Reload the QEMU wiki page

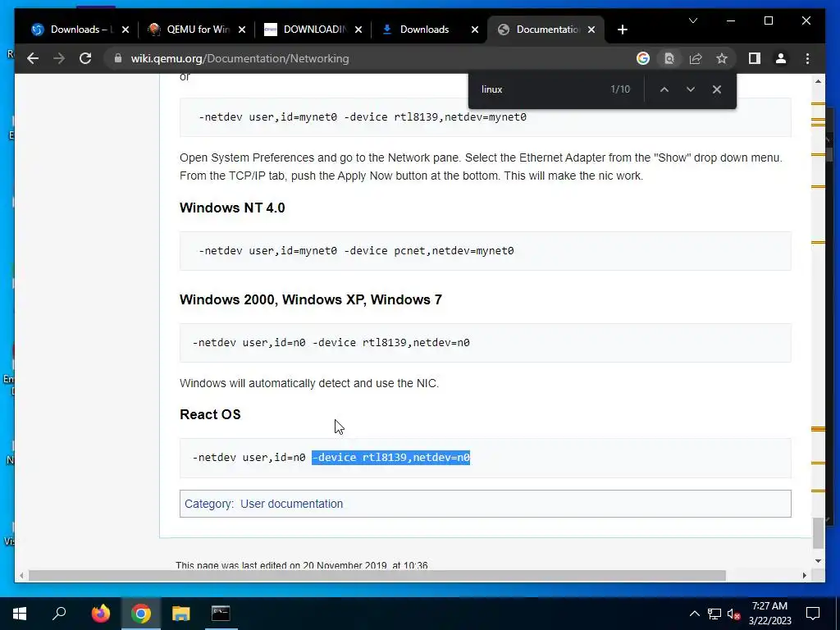click(x=85, y=58)
